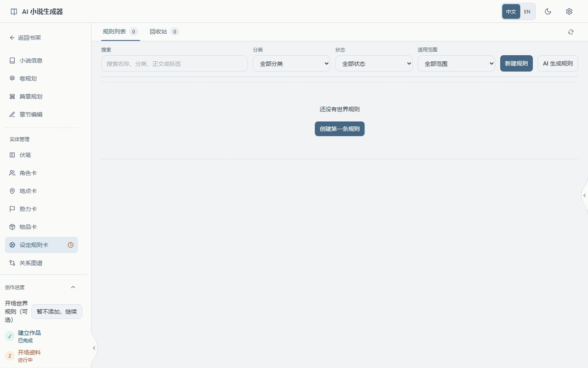Open 篇章规划 in the sidebar

click(x=41, y=97)
